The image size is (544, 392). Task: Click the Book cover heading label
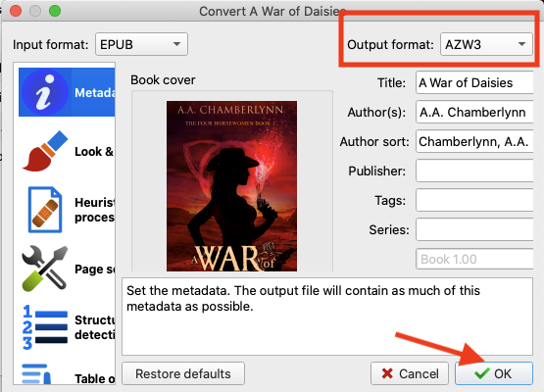point(163,79)
